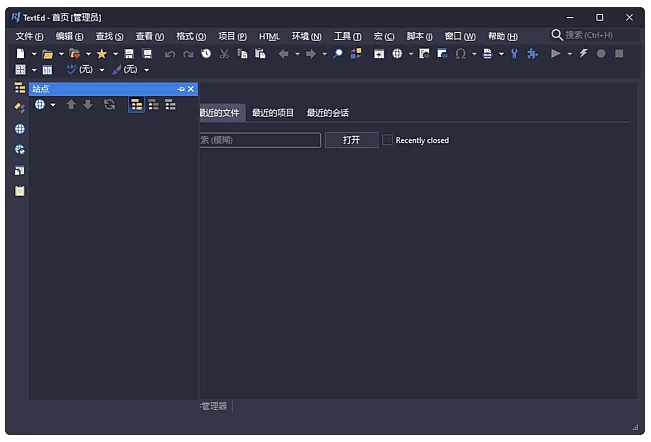651x442 pixels.
Task: Enable the Recently closed checkbox
Action: point(387,140)
